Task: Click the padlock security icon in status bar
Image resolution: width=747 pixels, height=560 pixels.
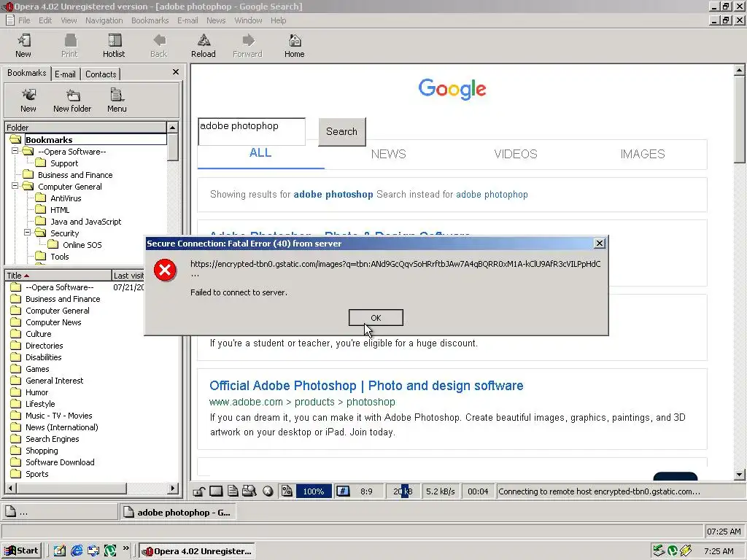Action: (199, 491)
